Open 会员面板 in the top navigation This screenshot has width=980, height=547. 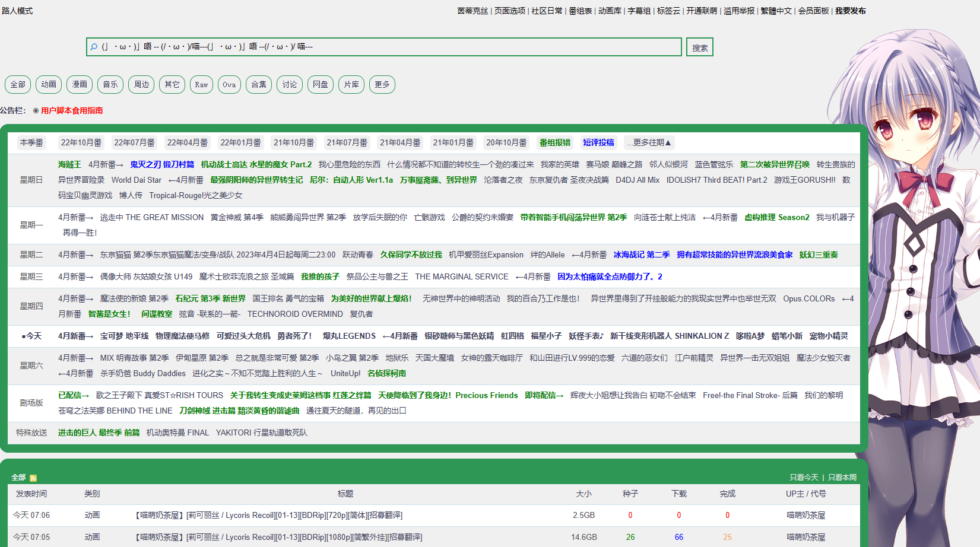pos(813,11)
